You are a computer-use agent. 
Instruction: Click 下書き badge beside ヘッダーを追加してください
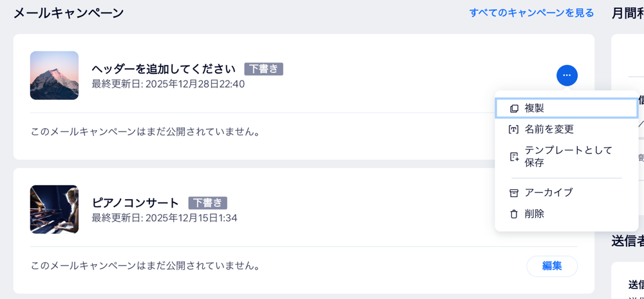pos(263,69)
